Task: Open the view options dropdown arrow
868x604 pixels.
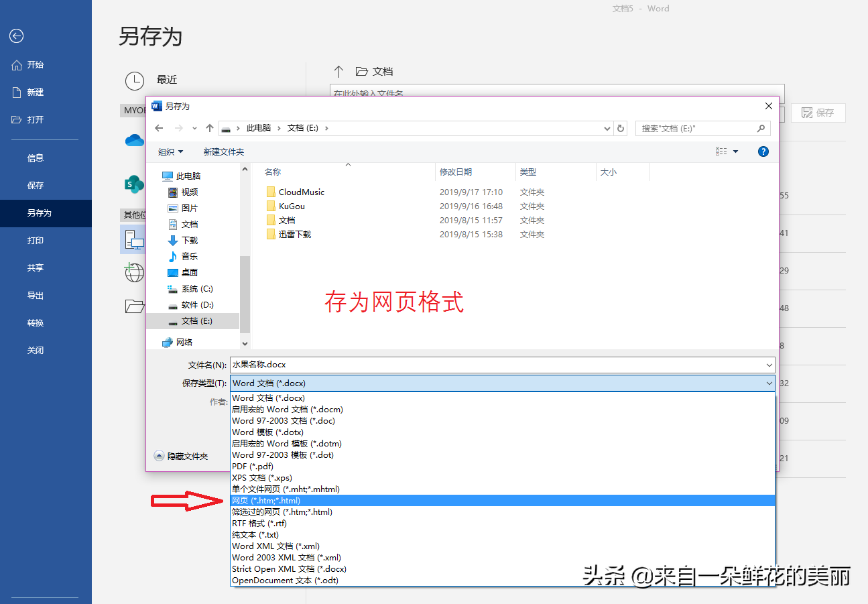Action: [735, 152]
